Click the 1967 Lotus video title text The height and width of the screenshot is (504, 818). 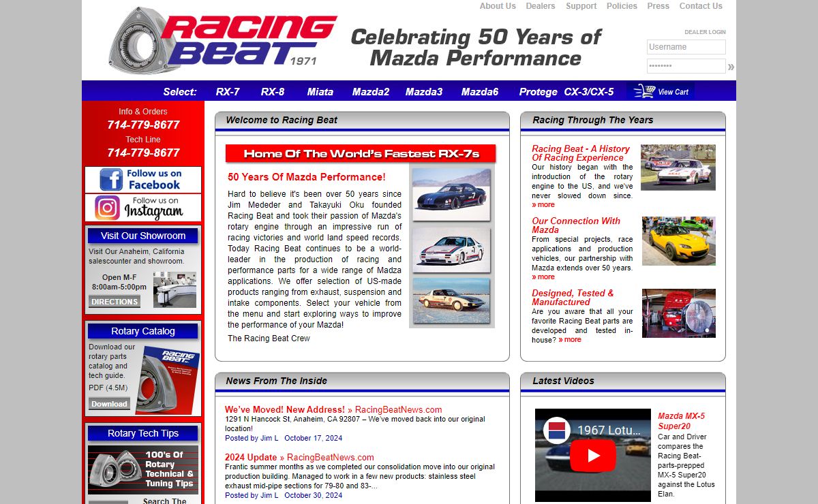coord(609,430)
